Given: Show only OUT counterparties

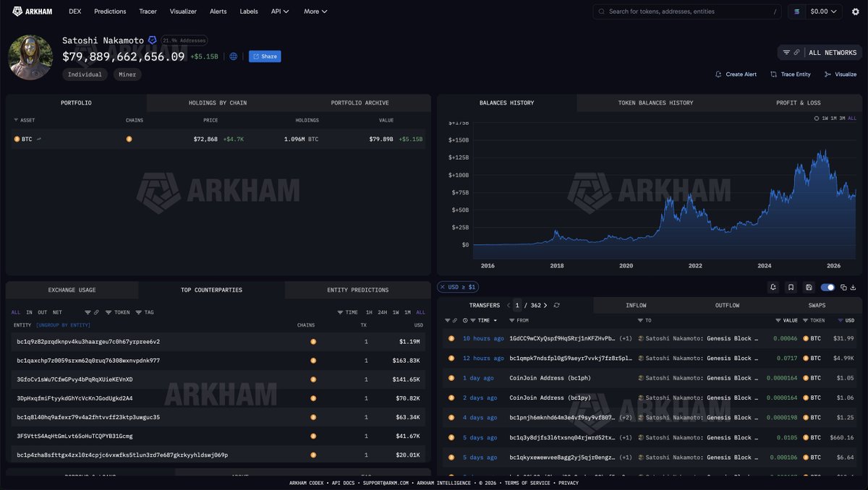Looking at the screenshot, I should (x=43, y=312).
